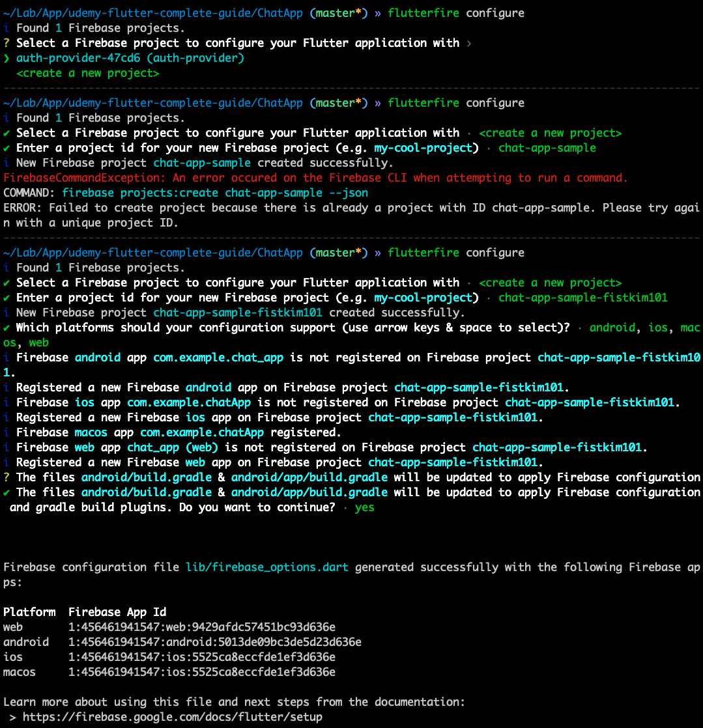Click the info marker before 'New Firebase project chat-app-sample created'
This screenshot has width=703, height=728.
click(x=7, y=163)
